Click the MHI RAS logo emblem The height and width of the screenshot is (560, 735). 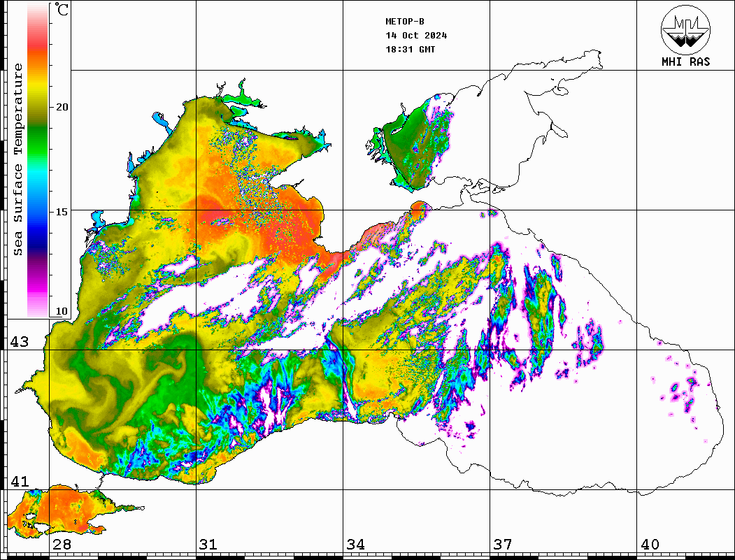click(686, 29)
